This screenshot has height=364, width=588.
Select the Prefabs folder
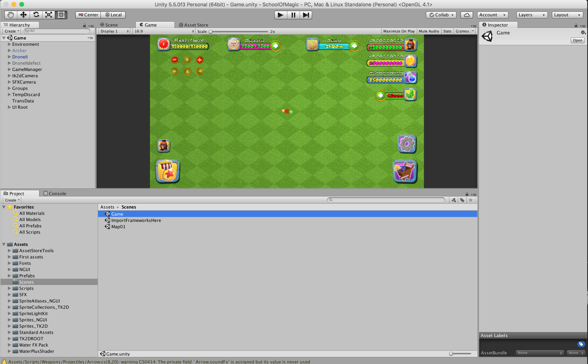[27, 276]
